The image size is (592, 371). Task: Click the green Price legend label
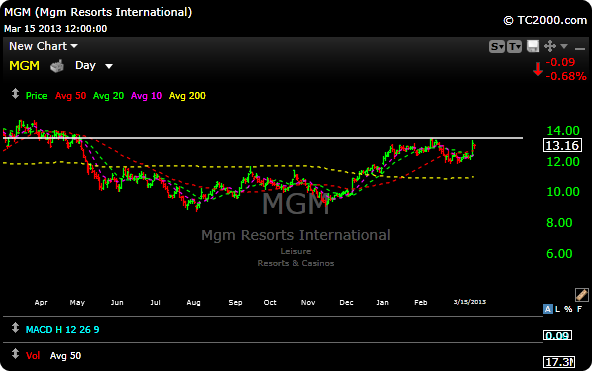[x=36, y=96]
